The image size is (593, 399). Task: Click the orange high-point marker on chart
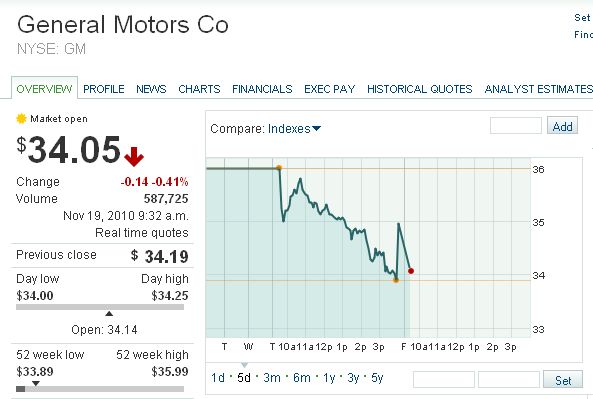pos(279,168)
